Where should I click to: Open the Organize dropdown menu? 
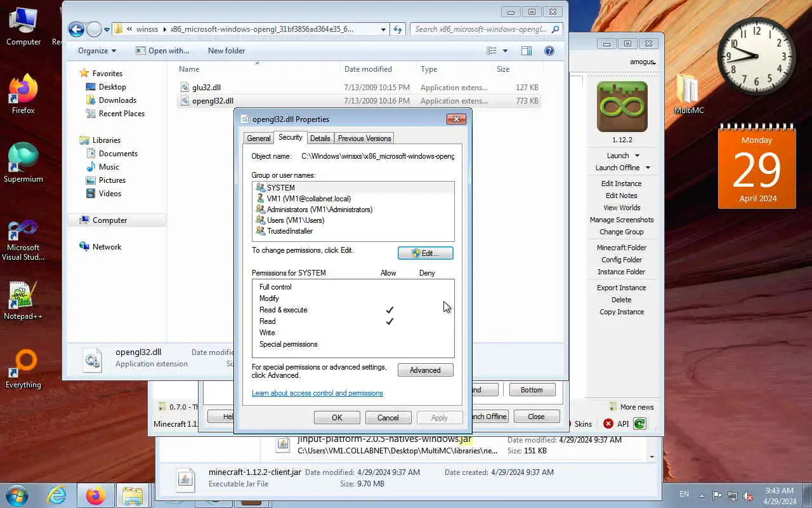click(x=97, y=51)
